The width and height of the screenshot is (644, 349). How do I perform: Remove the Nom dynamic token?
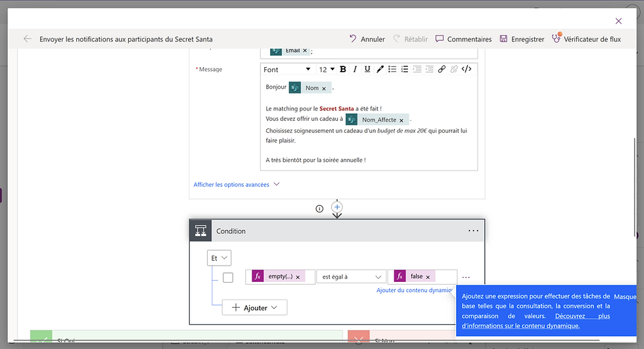tap(323, 88)
